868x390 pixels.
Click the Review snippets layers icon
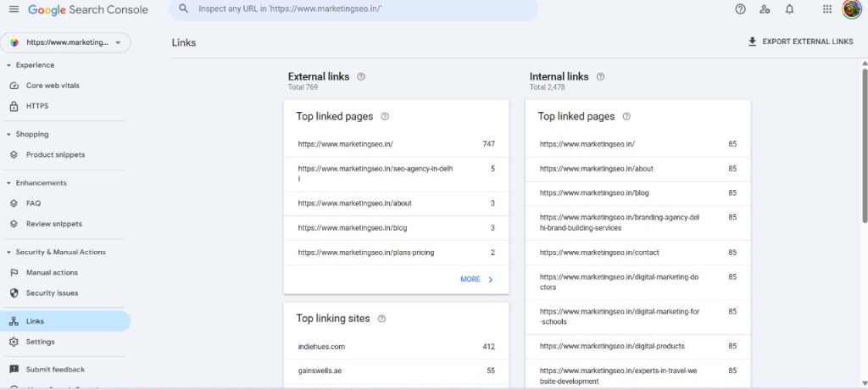14,224
